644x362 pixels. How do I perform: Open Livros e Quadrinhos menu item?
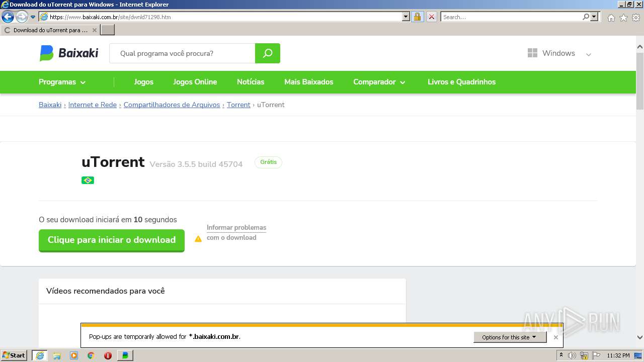[x=462, y=82]
